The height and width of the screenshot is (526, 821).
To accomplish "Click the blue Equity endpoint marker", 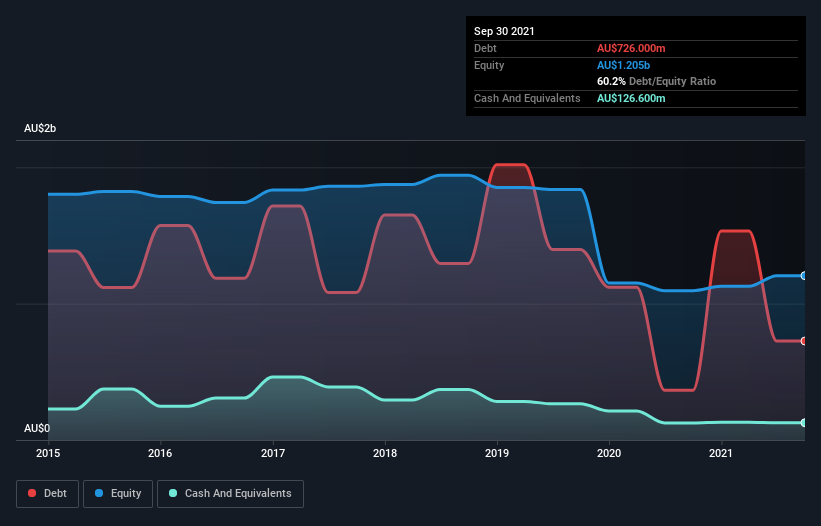I will coord(804,275).
